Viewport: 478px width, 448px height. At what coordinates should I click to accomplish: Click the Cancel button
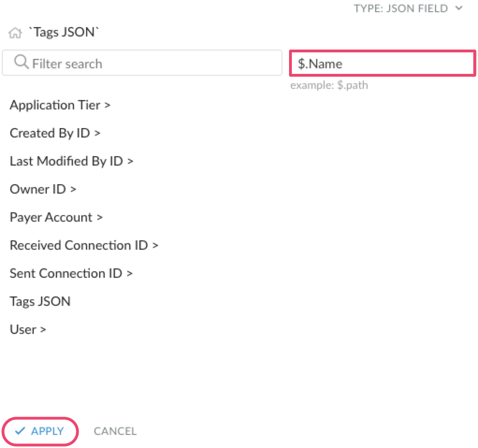click(115, 431)
